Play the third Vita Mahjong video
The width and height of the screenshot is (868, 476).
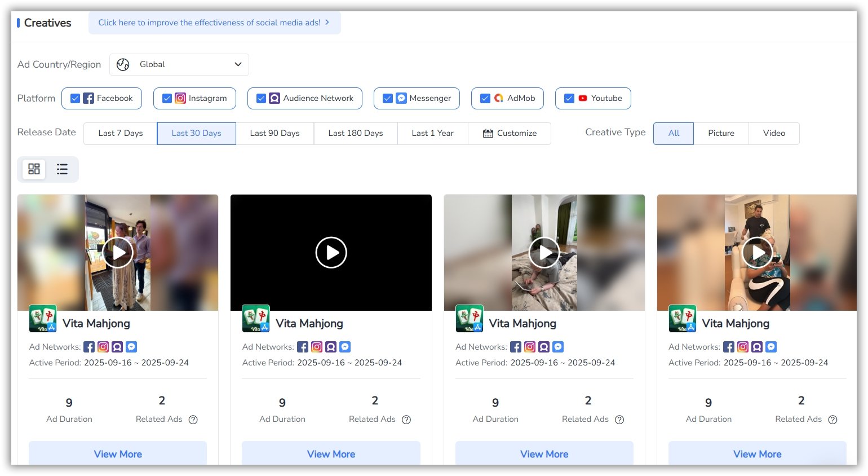click(x=544, y=253)
